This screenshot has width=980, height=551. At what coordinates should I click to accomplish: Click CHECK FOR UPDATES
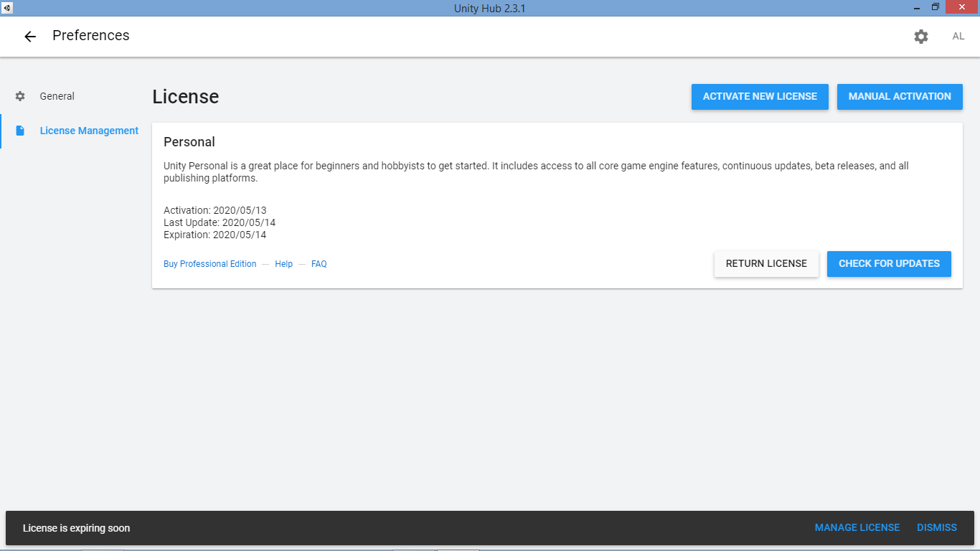click(889, 263)
